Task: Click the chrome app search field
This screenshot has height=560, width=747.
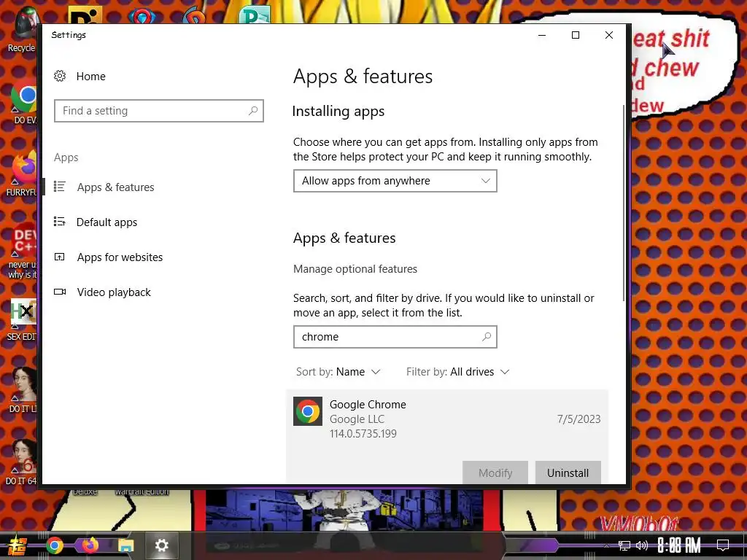Action: pyautogui.click(x=395, y=337)
